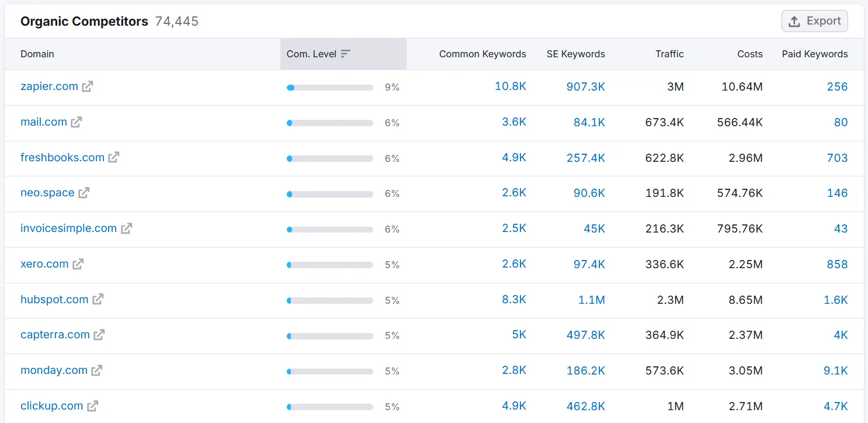Select the SE Keywords column header
Image resolution: width=868 pixels, height=423 pixels.
(576, 54)
